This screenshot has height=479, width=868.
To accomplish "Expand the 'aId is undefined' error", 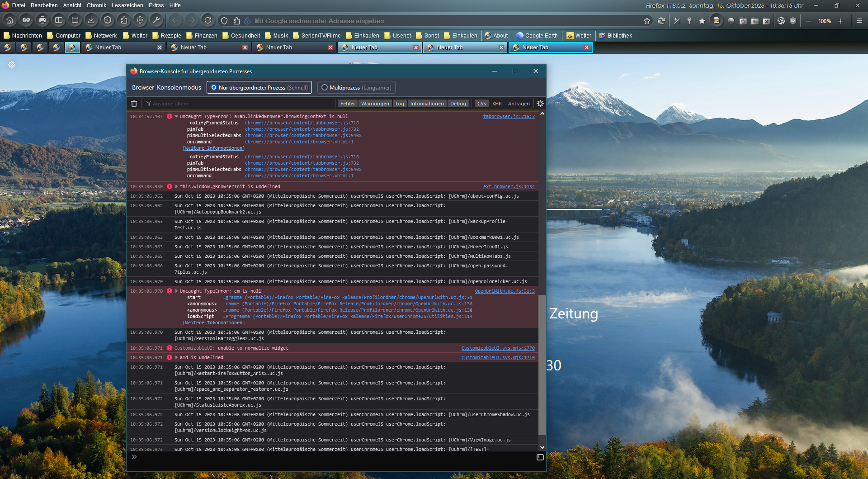I will 176,358.
